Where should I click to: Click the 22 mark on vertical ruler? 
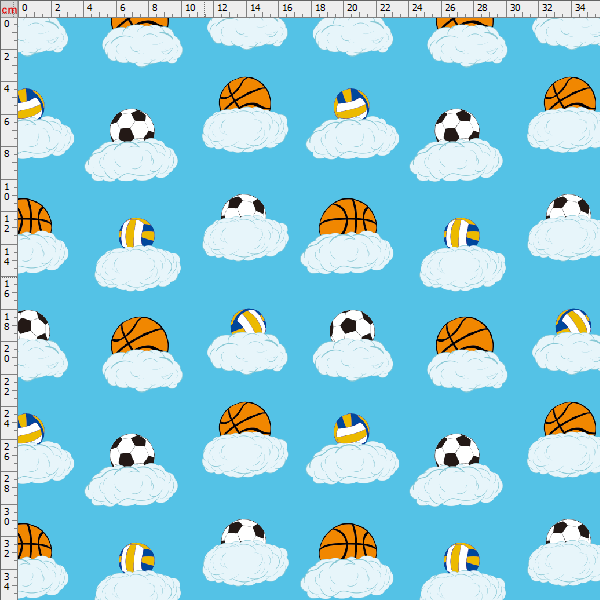coord(7,386)
